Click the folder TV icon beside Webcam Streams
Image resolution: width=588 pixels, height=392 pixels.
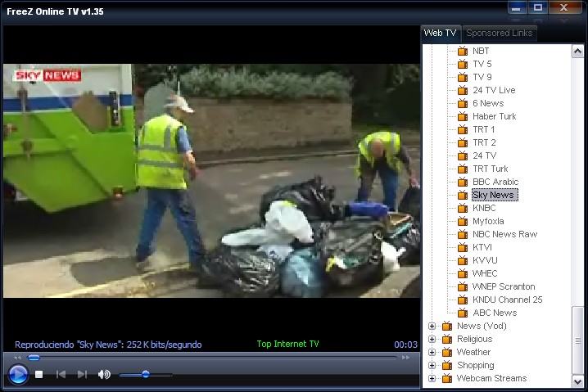447,378
